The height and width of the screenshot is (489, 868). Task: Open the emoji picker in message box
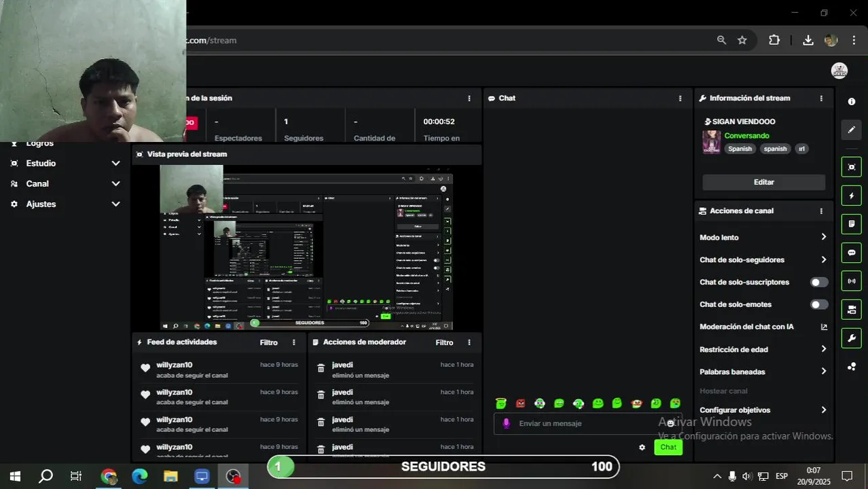(670, 423)
